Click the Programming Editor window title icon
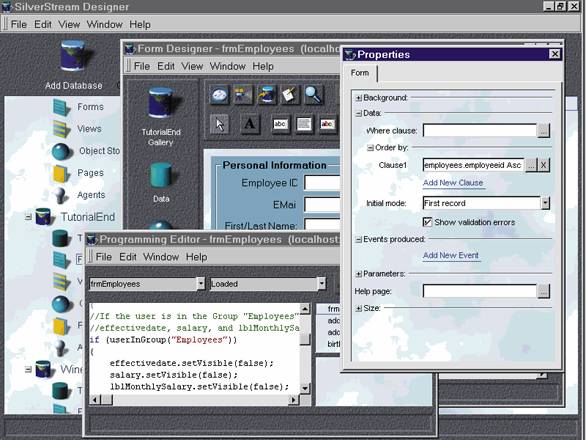The height and width of the screenshot is (440, 586). [92, 240]
